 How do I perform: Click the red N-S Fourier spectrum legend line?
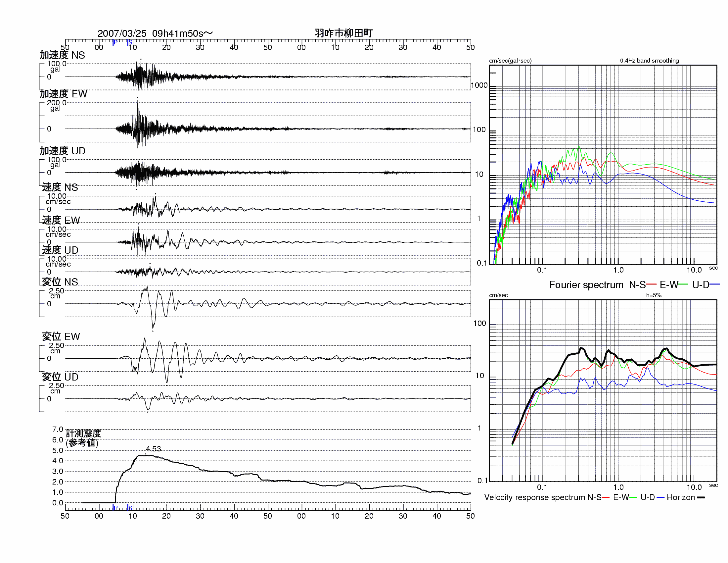click(x=651, y=284)
